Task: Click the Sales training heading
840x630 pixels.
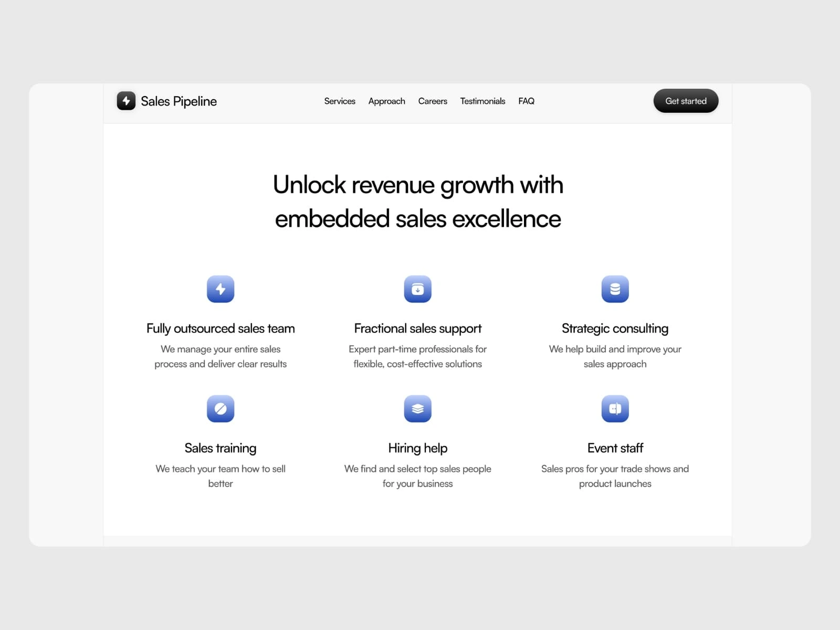Action: click(220, 448)
